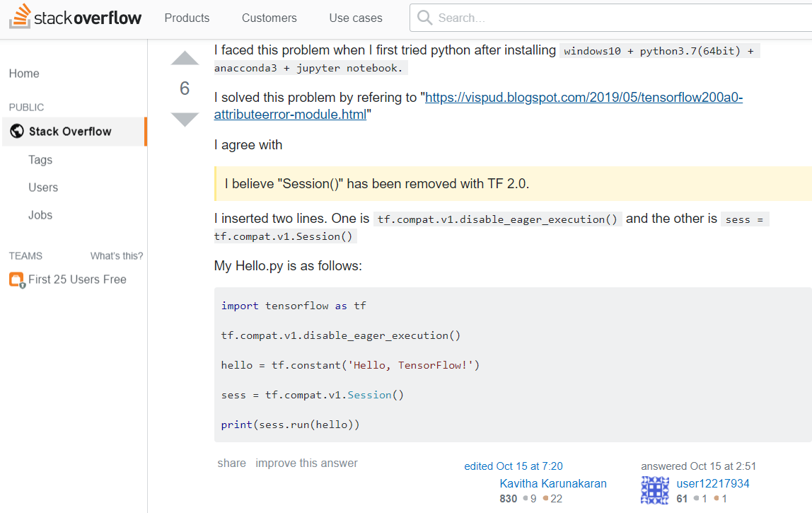Open user12217934's avatar image

654,490
